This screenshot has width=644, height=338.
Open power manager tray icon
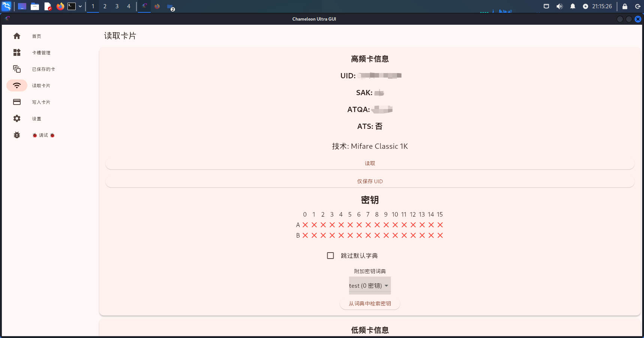586,6
